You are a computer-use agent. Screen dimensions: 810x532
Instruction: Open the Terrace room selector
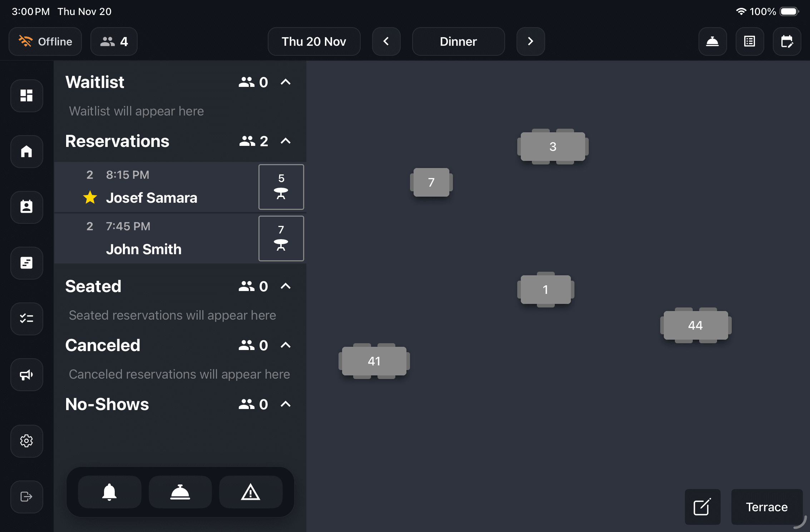pyautogui.click(x=767, y=507)
